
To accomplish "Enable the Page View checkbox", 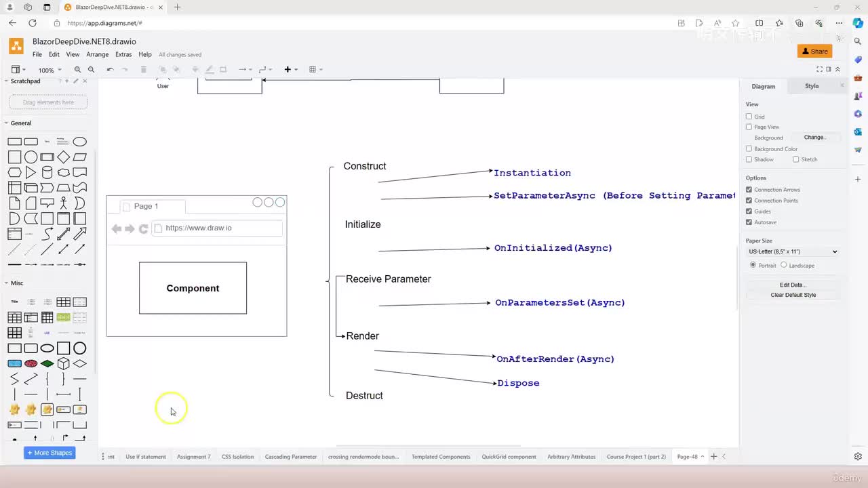I will [x=749, y=127].
